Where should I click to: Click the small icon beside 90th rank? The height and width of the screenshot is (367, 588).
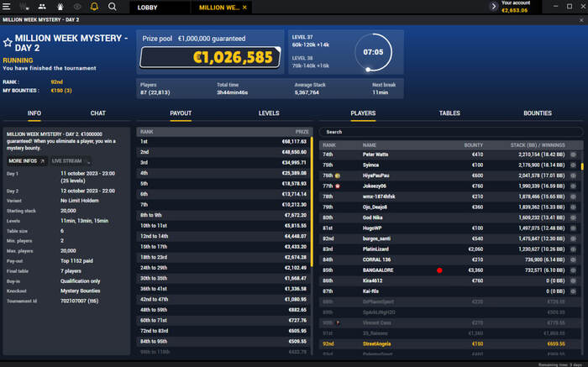(x=338, y=322)
